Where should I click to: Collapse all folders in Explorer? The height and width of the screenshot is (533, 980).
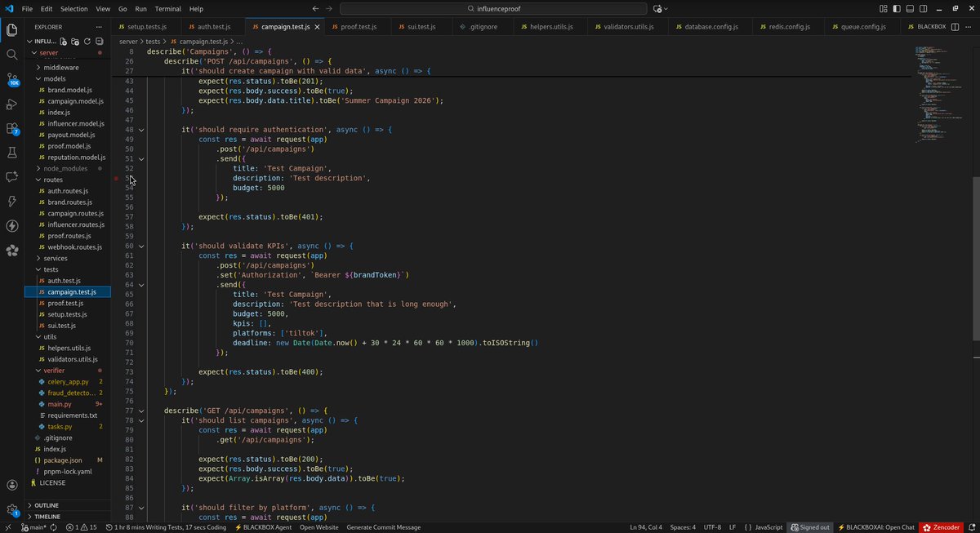[99, 41]
